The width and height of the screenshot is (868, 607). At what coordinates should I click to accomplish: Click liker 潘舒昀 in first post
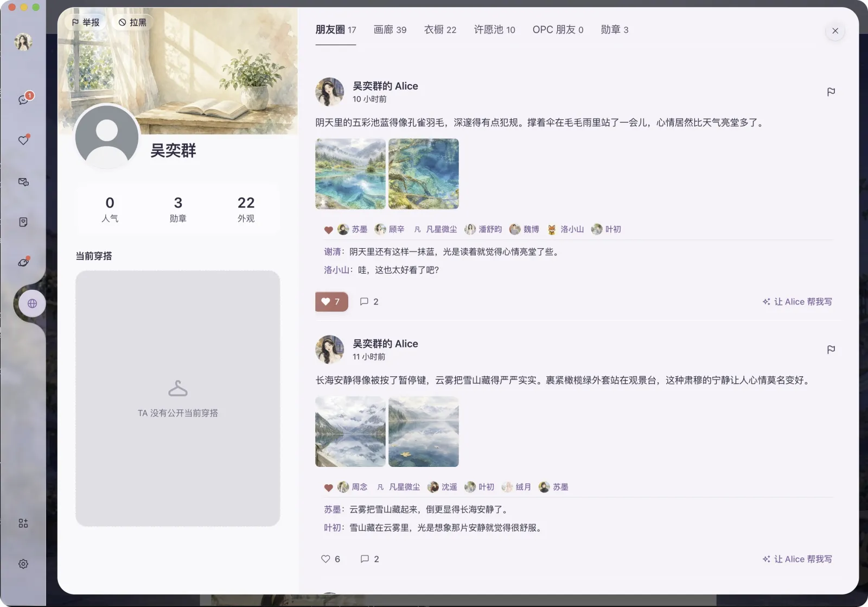point(483,230)
